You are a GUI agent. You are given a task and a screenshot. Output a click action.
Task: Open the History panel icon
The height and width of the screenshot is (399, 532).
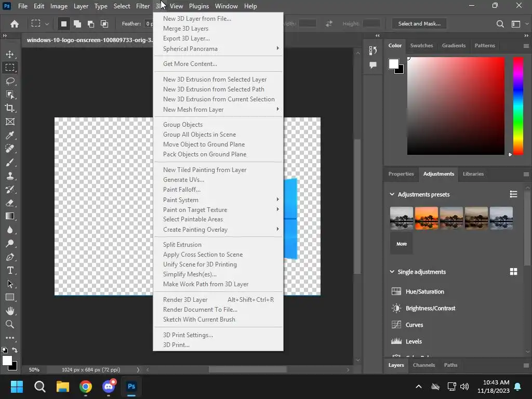pyautogui.click(x=373, y=50)
